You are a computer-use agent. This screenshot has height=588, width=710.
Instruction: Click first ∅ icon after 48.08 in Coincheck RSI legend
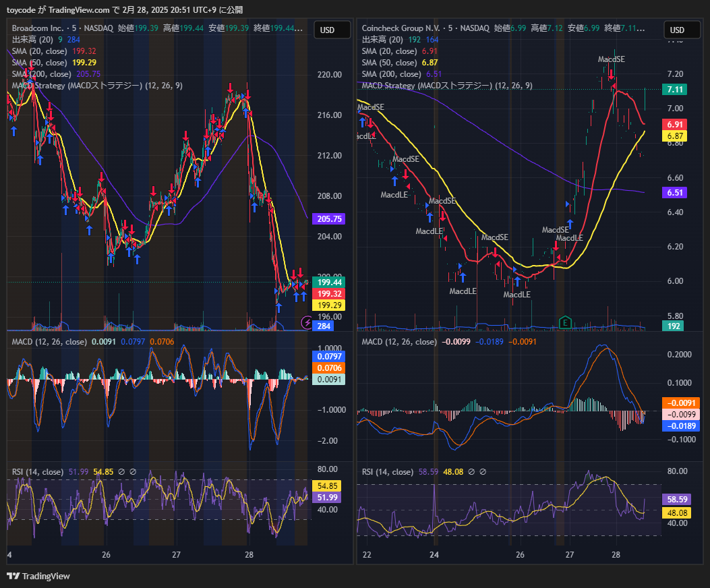471,472
